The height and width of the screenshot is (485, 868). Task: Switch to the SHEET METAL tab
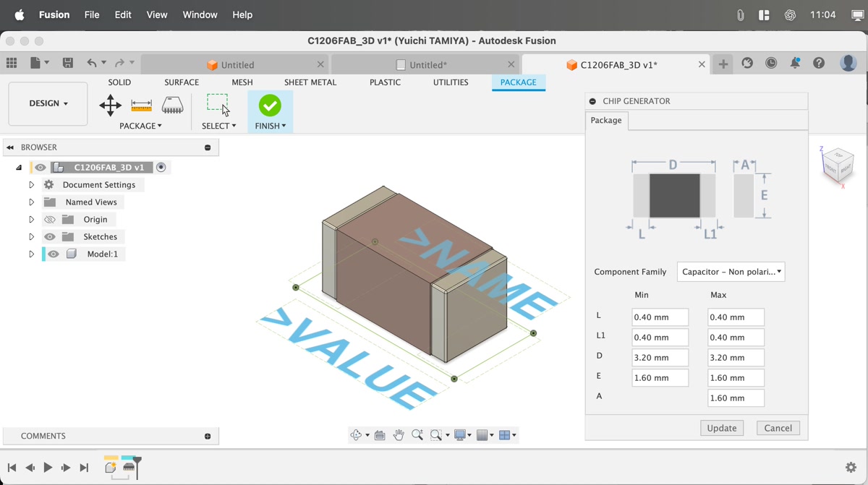[x=310, y=82]
